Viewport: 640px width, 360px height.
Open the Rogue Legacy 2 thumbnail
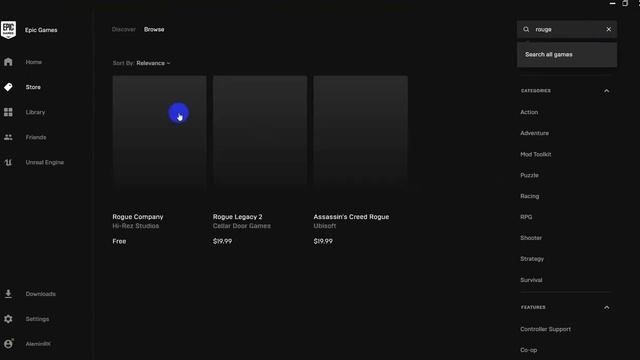[260, 131]
